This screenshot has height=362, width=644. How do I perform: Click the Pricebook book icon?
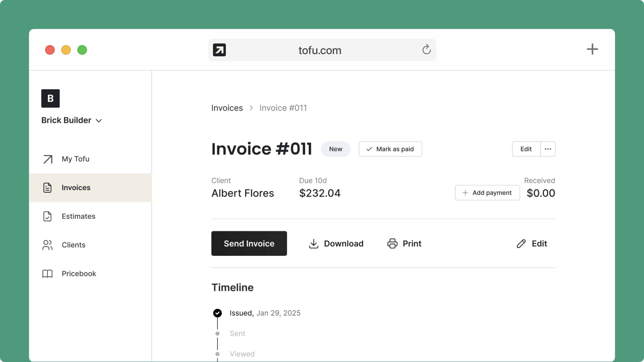click(x=47, y=274)
